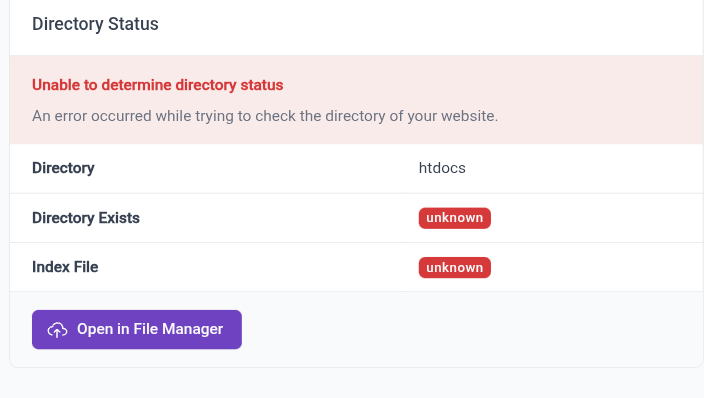Click the gray footer area right of the purple button
The width and height of the screenshot is (704, 398).
pyautogui.click(x=471, y=329)
